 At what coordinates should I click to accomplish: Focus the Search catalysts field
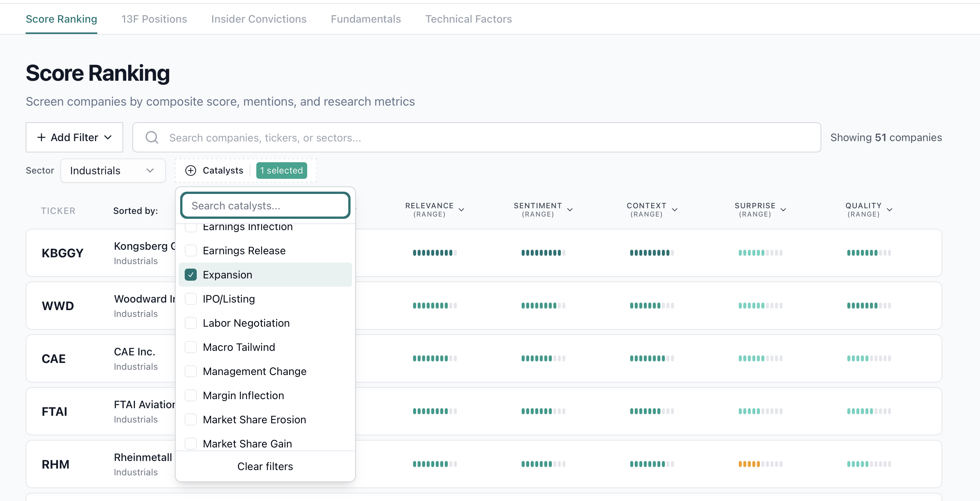(265, 206)
